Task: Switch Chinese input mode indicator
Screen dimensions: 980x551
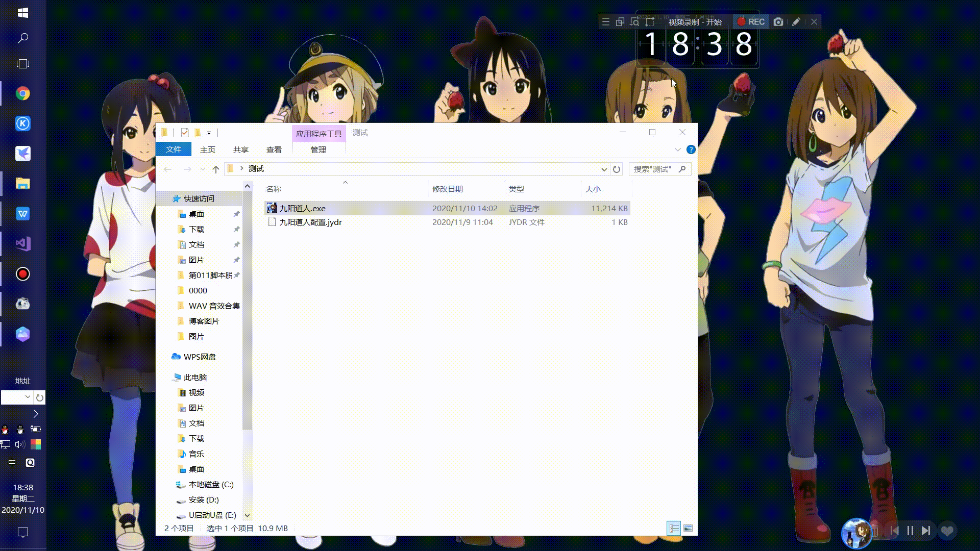Action: (12, 463)
